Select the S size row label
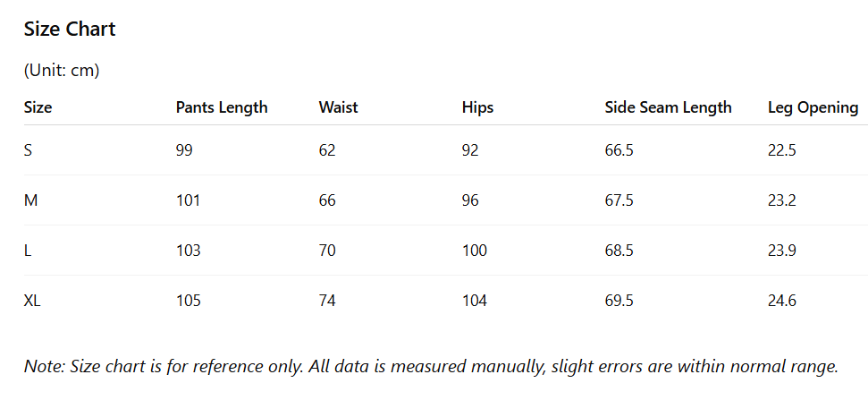This screenshot has height=400, width=868. coord(29,150)
